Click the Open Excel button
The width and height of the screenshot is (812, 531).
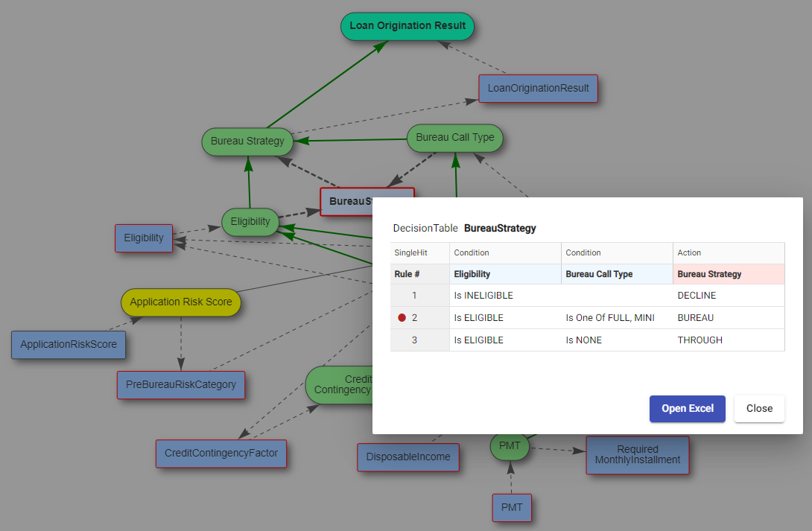(x=687, y=409)
